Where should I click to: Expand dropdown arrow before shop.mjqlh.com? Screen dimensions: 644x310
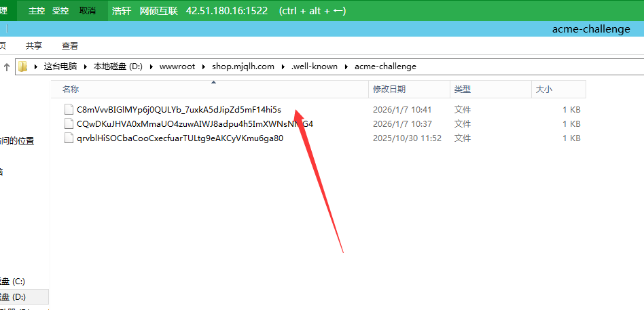pyautogui.click(x=204, y=66)
